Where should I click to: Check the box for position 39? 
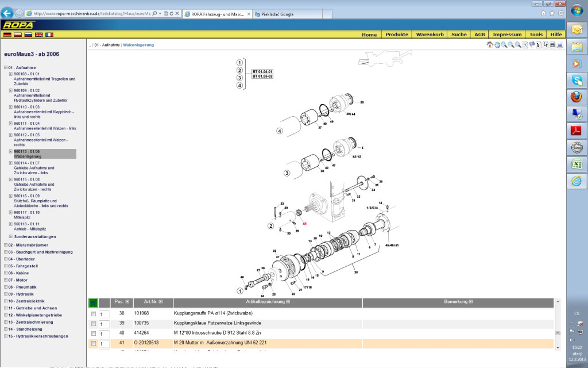pyautogui.click(x=94, y=324)
